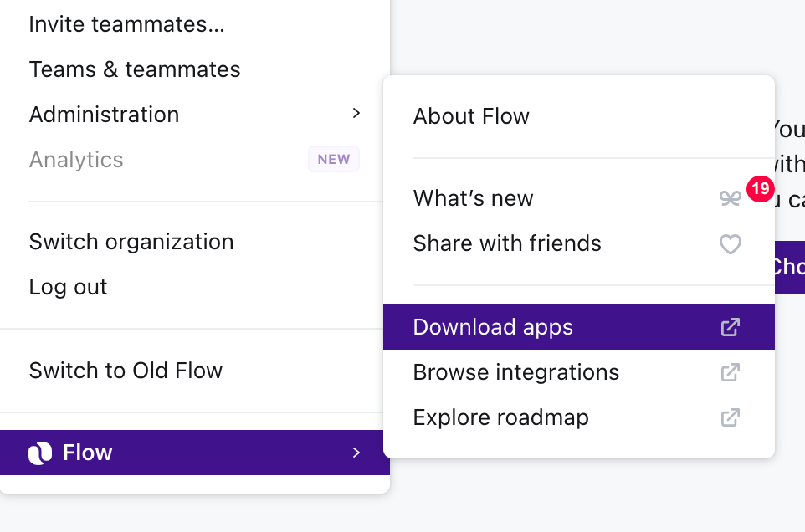Select Download apps
The height and width of the screenshot is (532, 805).
coord(578,327)
